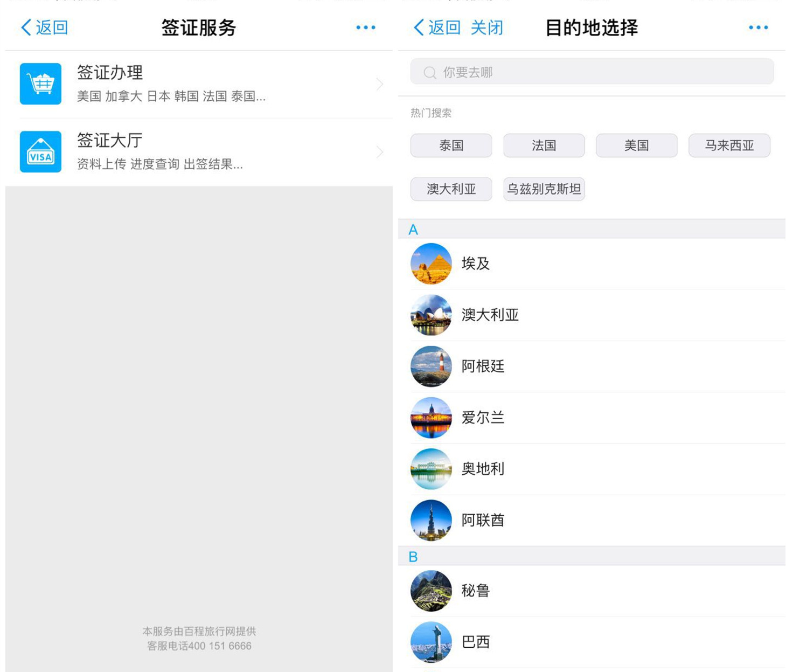Screen dimensions: 786x672
Task: Open the three-dot menu on 目的地选择 page
Action: coord(758,27)
